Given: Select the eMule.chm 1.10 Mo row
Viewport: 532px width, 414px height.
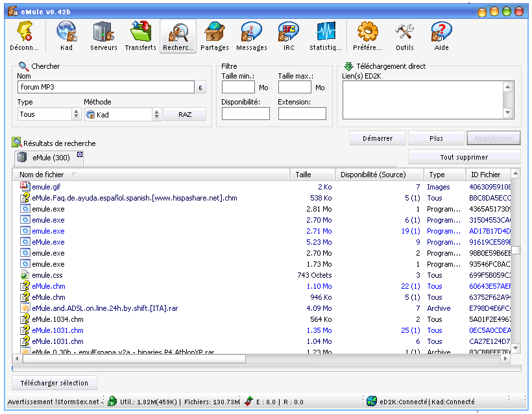Looking at the screenshot, I should (x=261, y=286).
